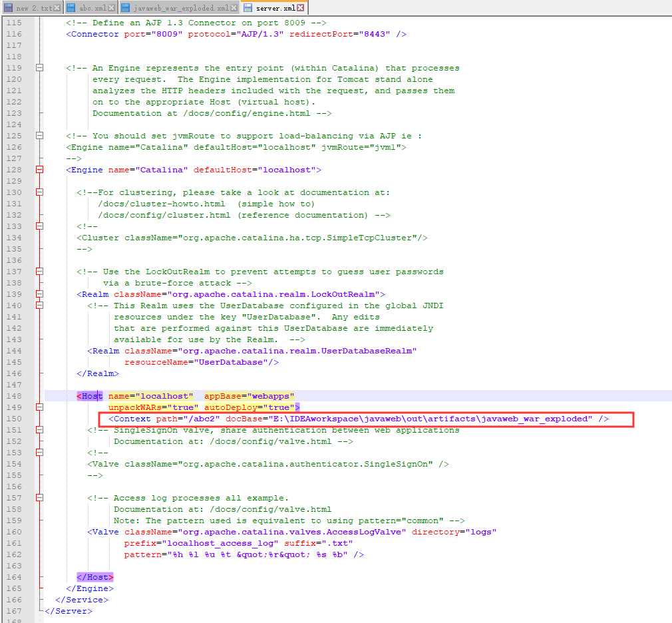Screen dimensions: 672x623
Task: Close the javaweb_war_exploded.xml tab
Action: pyautogui.click(x=234, y=8)
